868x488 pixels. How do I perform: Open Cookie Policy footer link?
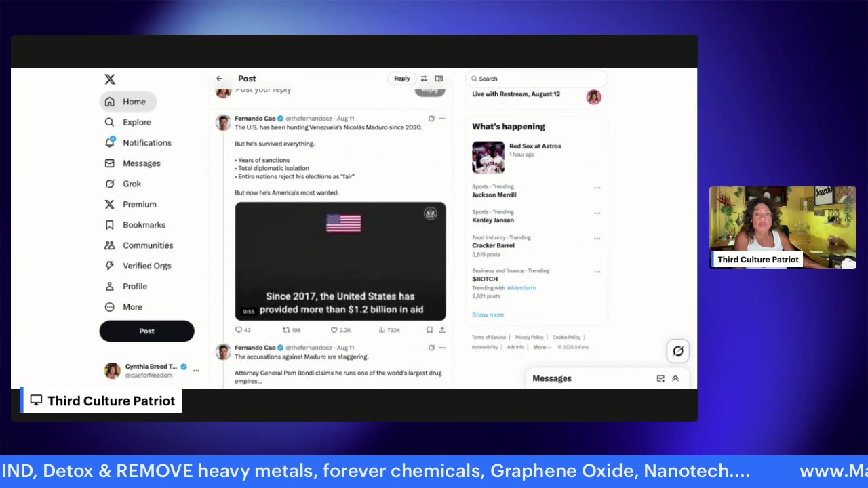tap(566, 338)
